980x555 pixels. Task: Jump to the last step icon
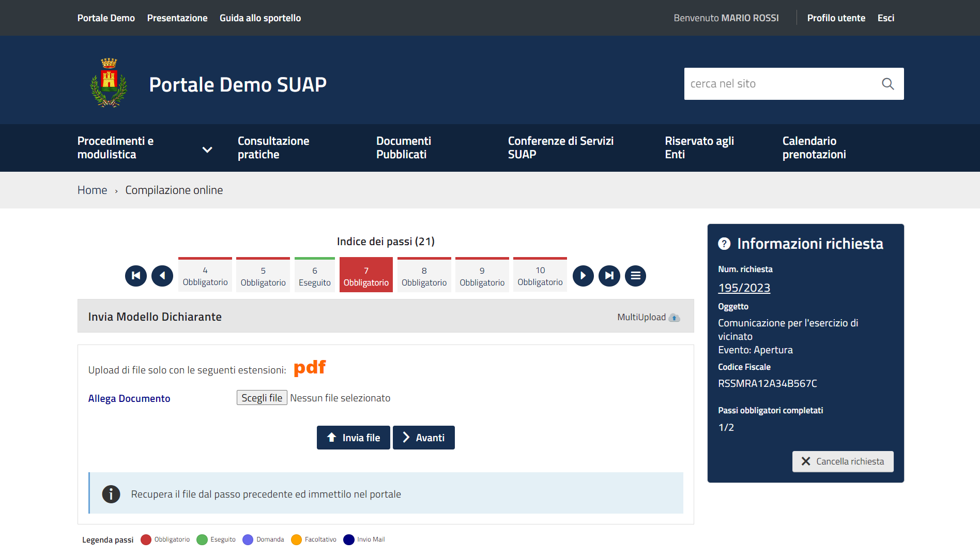(609, 276)
